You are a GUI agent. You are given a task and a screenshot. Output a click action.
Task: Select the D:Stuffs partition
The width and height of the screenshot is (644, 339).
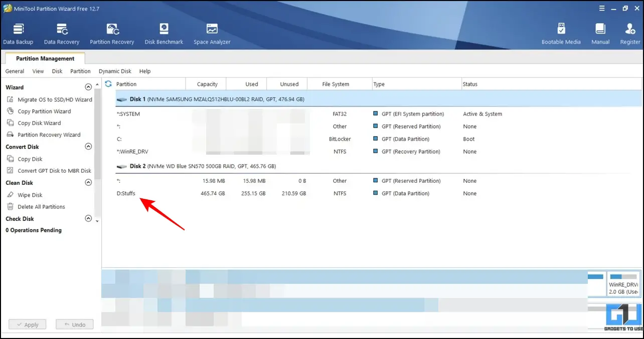pyautogui.click(x=379, y=193)
